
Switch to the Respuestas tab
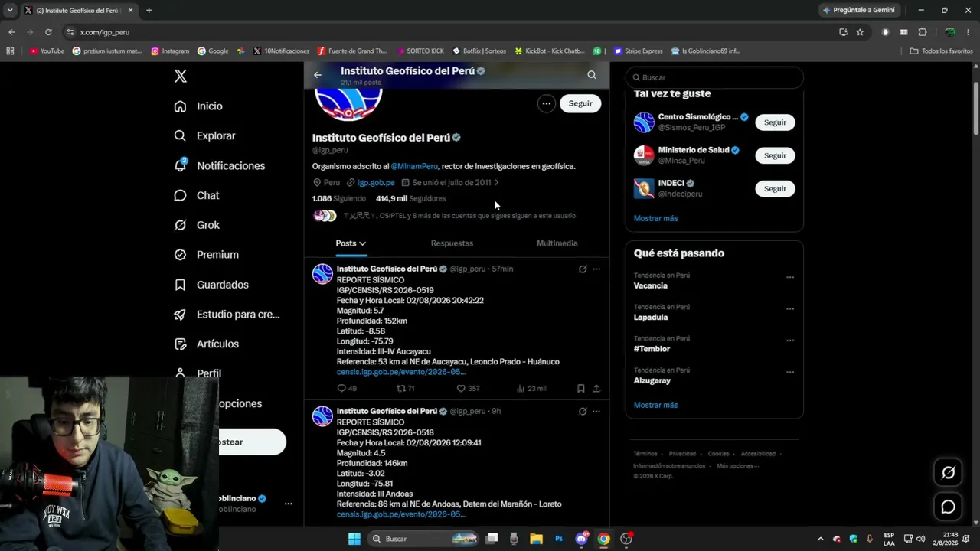tap(452, 243)
